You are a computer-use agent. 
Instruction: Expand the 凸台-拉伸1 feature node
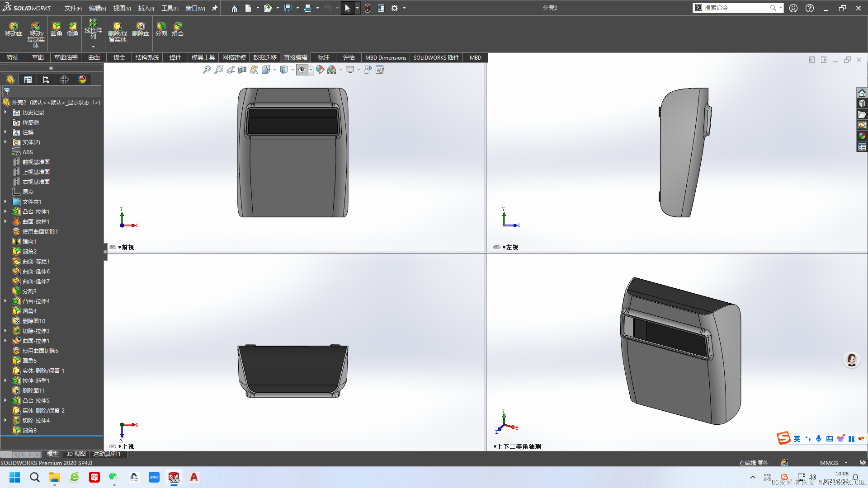click(x=5, y=211)
